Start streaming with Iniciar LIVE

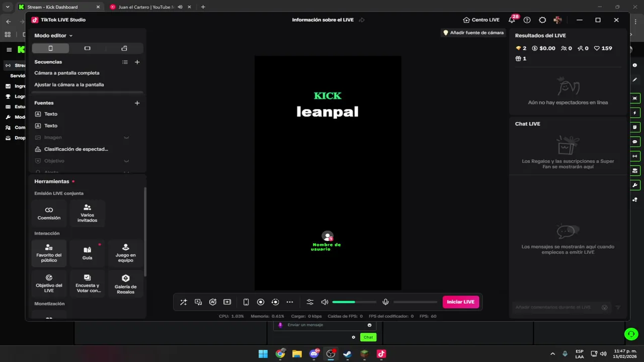click(461, 302)
